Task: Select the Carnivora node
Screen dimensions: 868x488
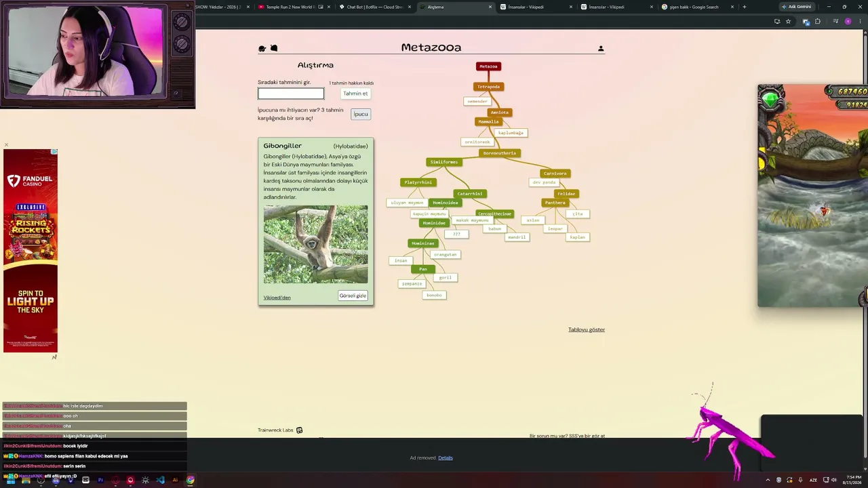Action: [555, 174]
